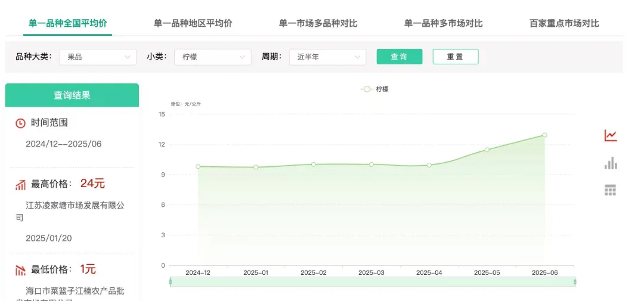Open the 百家重点市场对比 tab
Viewport: 644px width, 301px height.
point(564,23)
